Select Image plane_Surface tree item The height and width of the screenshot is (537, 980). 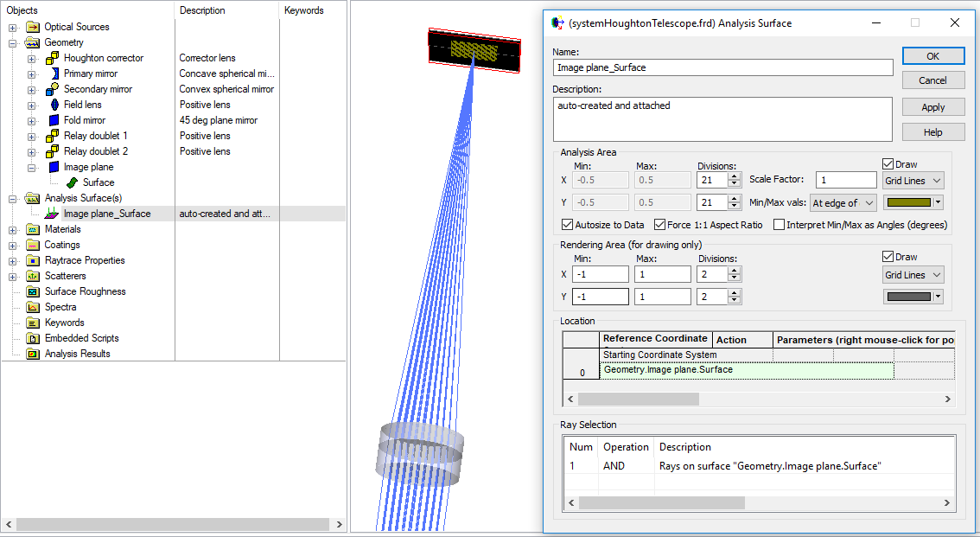106,214
